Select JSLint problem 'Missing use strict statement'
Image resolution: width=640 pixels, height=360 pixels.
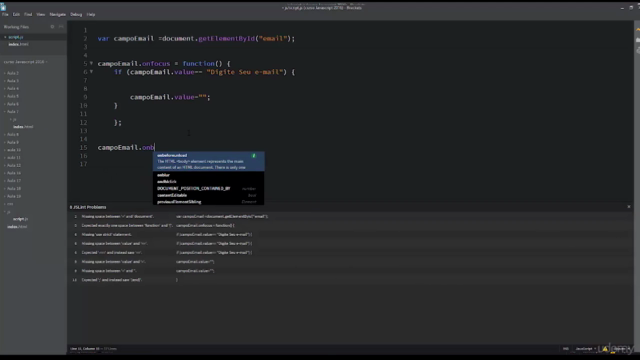[x=351, y=235]
